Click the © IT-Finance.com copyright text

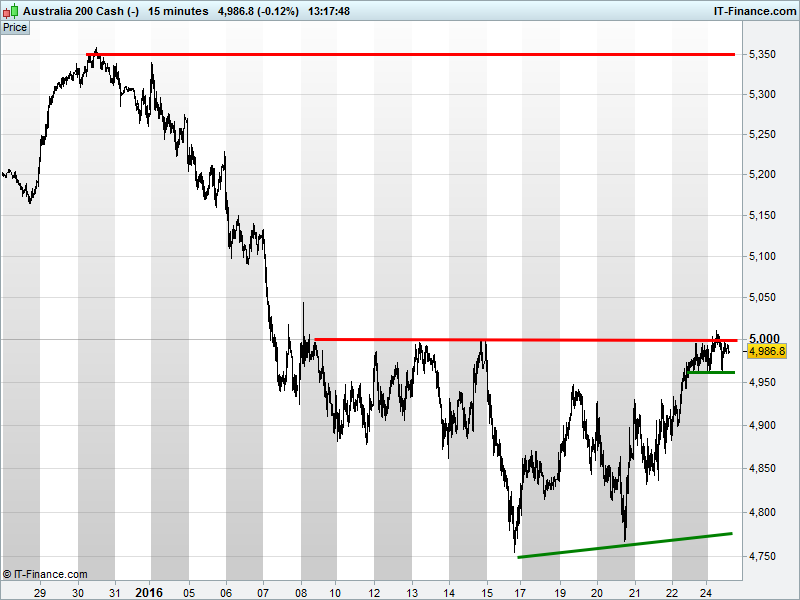[x=45, y=574]
